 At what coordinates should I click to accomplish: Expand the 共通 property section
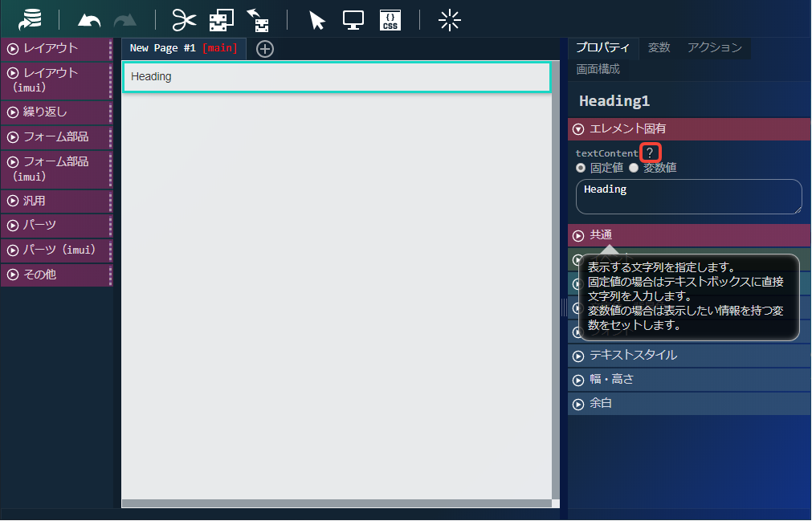click(689, 235)
